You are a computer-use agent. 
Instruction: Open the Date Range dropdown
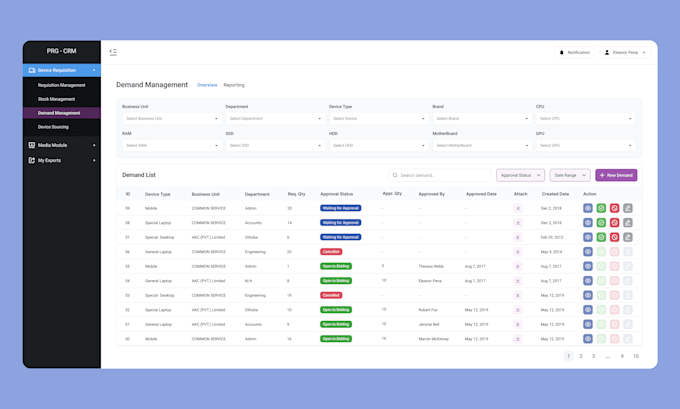pyautogui.click(x=569, y=175)
